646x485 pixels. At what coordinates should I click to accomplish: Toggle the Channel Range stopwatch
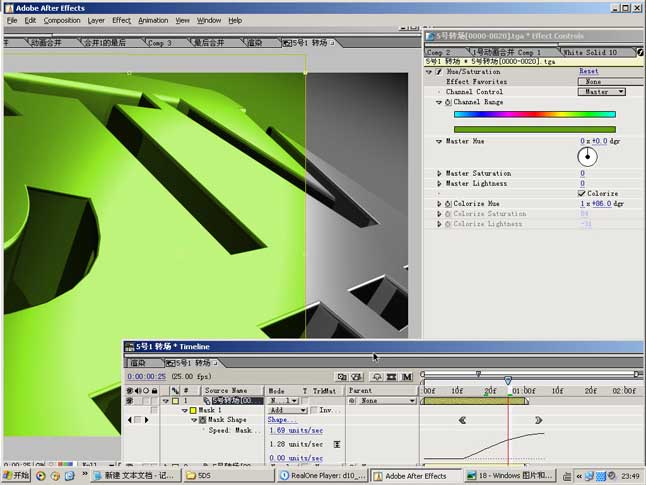coord(448,102)
